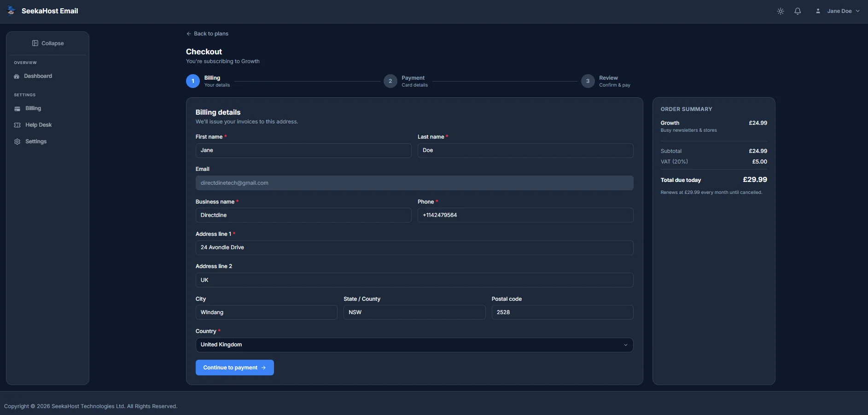This screenshot has height=415, width=868.
Task: Edit the Business name field
Action: coord(303,215)
